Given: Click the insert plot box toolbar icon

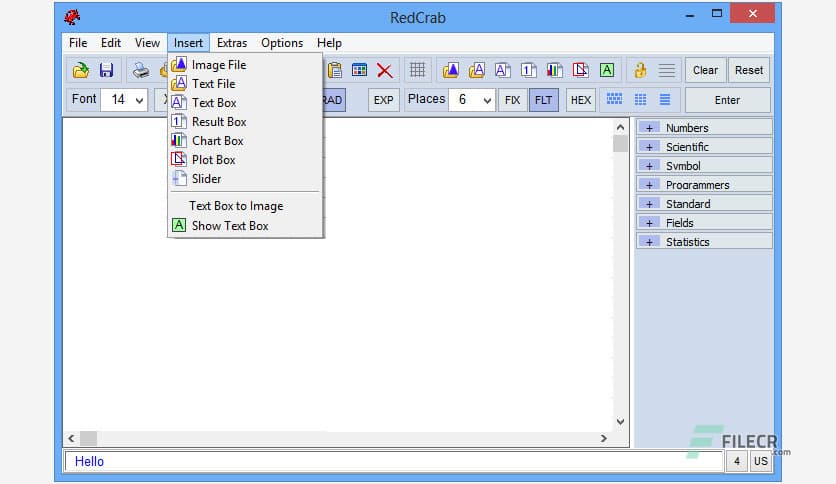Looking at the screenshot, I should pos(580,70).
